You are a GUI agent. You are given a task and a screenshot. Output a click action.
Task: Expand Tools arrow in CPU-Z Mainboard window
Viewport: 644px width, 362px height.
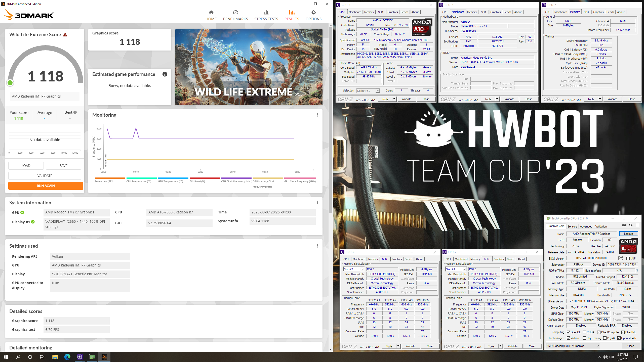497,99
